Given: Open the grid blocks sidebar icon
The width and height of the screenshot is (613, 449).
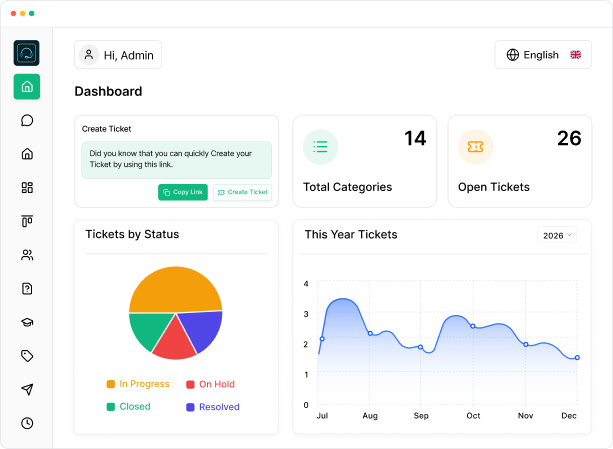Looking at the screenshot, I should pyautogui.click(x=27, y=188).
